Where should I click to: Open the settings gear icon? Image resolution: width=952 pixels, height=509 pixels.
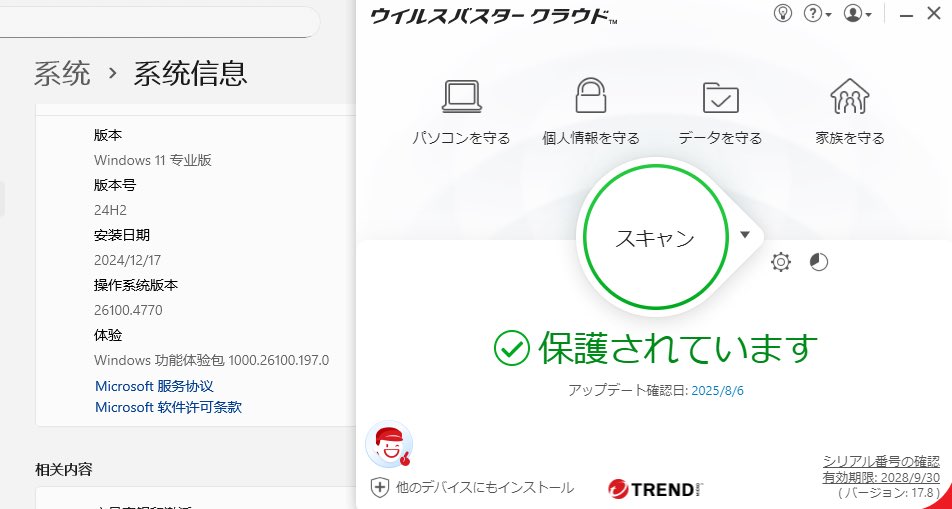coord(781,262)
